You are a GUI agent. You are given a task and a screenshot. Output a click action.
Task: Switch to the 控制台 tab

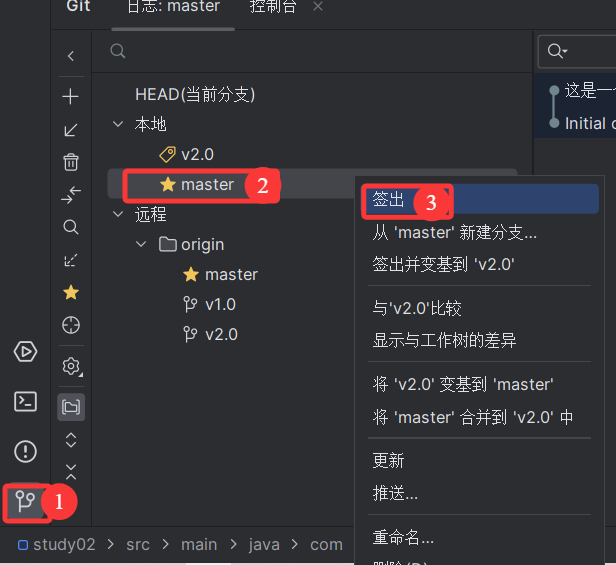273,6
